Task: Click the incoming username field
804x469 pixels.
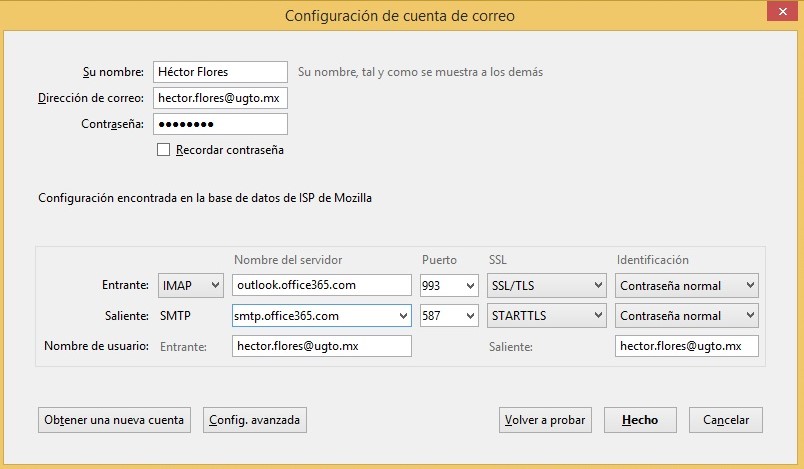Action: click(x=321, y=346)
